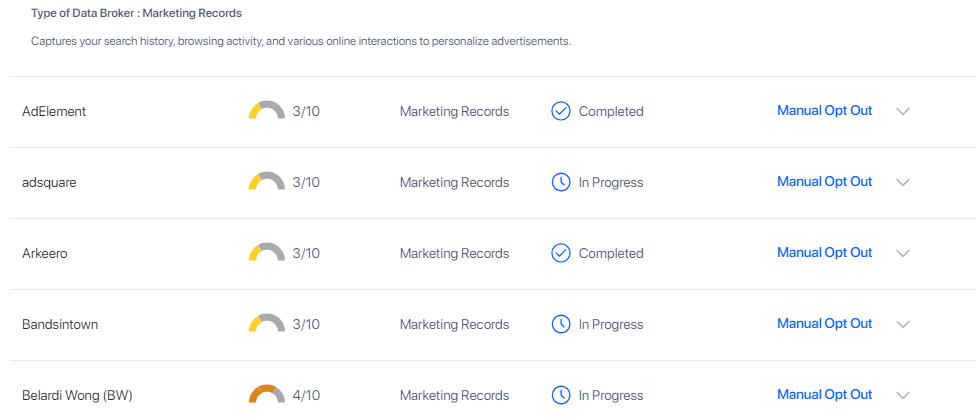Click Marketing Records type in adsquare row
The height and width of the screenshot is (419, 976).
[454, 182]
